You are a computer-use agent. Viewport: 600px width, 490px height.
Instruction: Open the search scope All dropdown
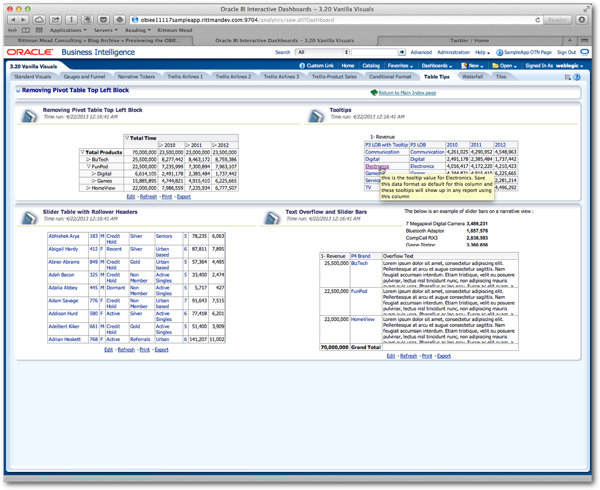(323, 52)
